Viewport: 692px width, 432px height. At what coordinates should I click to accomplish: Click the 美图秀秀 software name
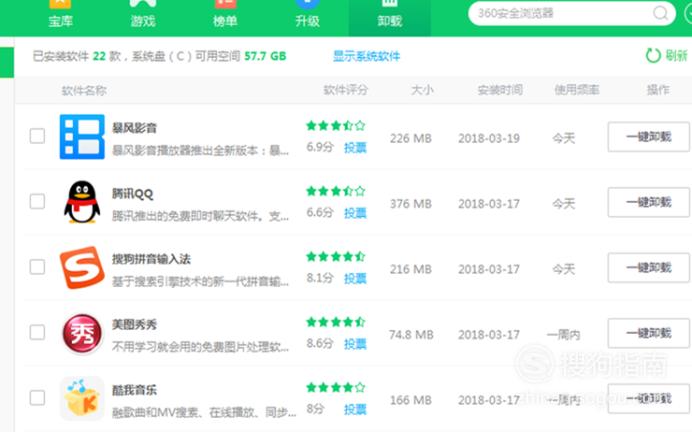pos(135,324)
